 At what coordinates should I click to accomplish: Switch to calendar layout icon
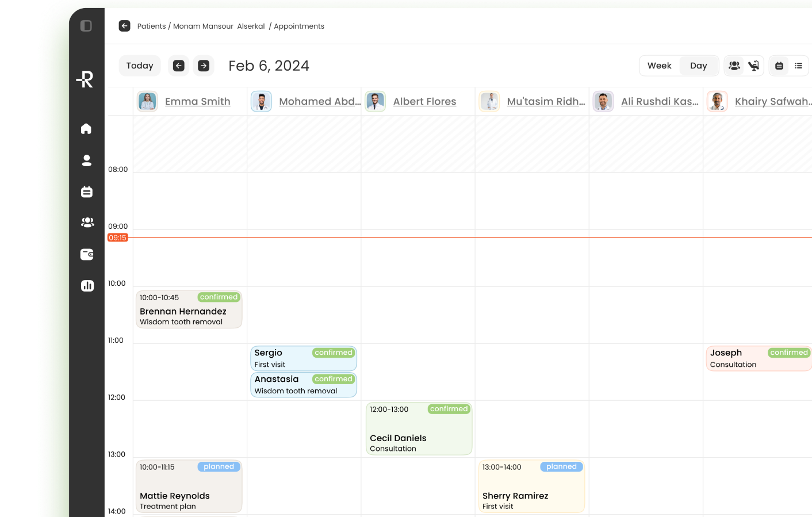click(x=779, y=66)
